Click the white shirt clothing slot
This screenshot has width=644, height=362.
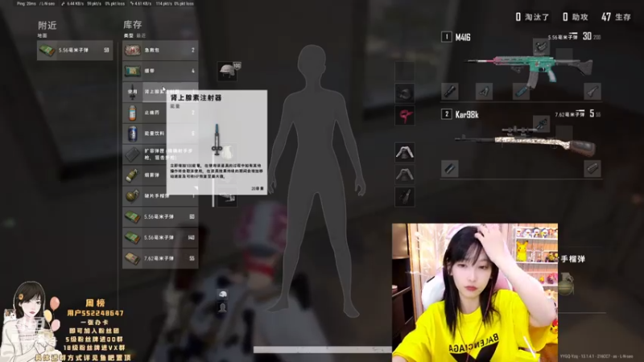pos(405,152)
